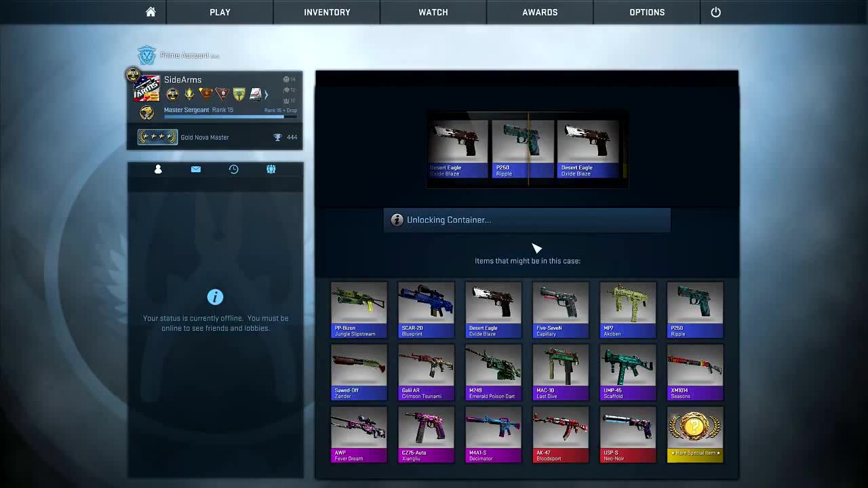
Task: Select the AWP Fever Dream item
Action: (x=359, y=435)
